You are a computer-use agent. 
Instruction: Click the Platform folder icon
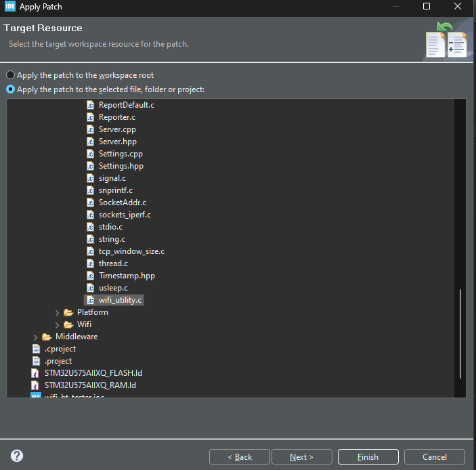point(68,312)
